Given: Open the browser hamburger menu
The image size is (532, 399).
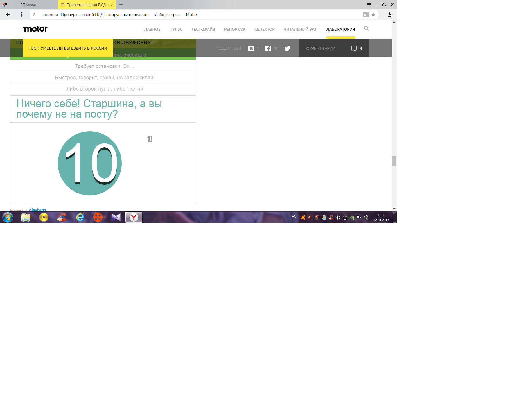Looking at the screenshot, I should point(369,5).
